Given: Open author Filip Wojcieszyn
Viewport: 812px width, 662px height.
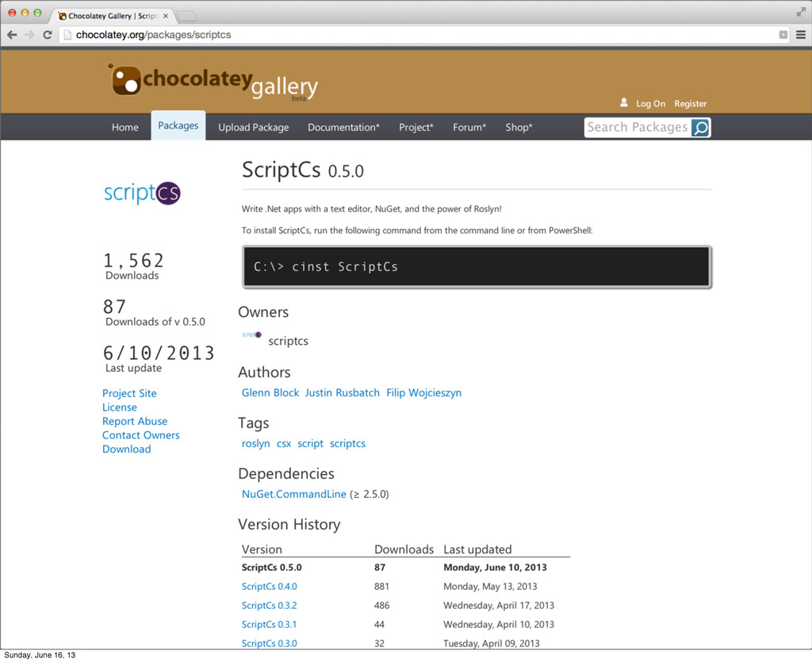Looking at the screenshot, I should pyautogui.click(x=423, y=393).
